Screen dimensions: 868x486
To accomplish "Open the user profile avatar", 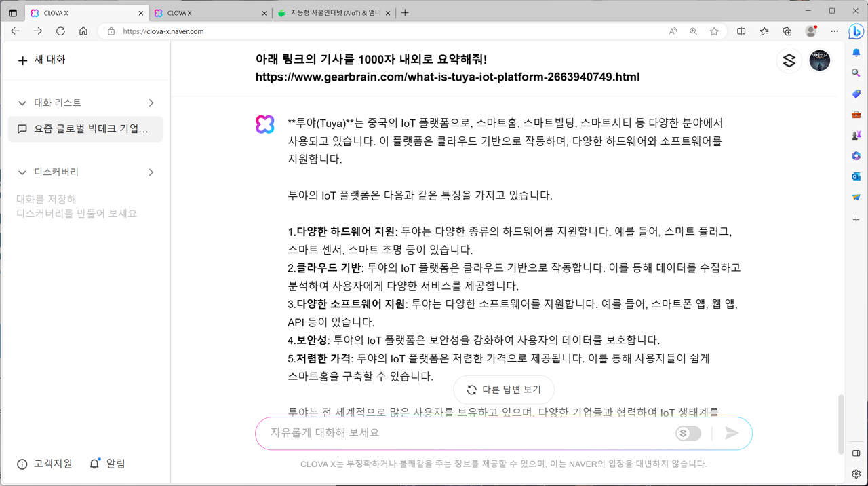I will [x=819, y=60].
